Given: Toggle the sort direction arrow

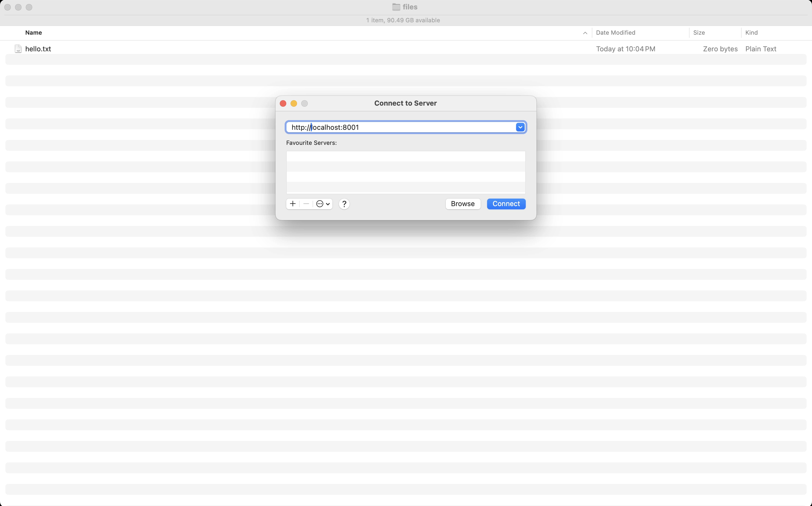Looking at the screenshot, I should pyautogui.click(x=585, y=33).
